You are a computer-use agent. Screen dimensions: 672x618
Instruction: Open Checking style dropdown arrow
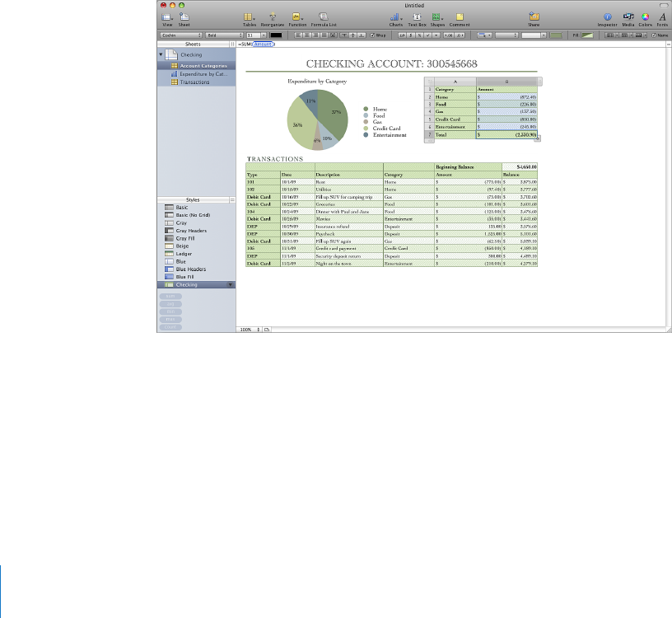click(x=230, y=285)
